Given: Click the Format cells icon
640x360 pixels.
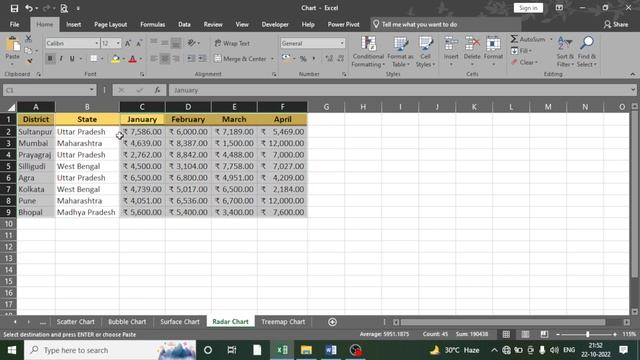Looking at the screenshot, I should click(x=493, y=44).
